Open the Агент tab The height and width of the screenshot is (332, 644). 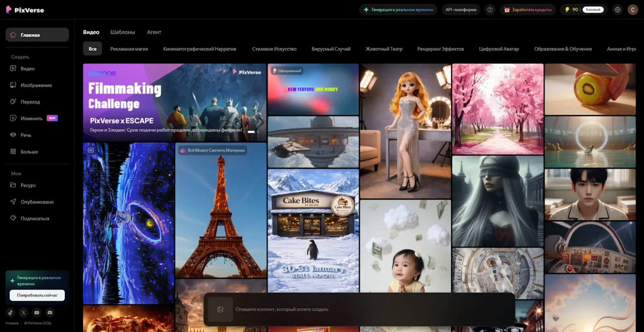pyautogui.click(x=154, y=32)
